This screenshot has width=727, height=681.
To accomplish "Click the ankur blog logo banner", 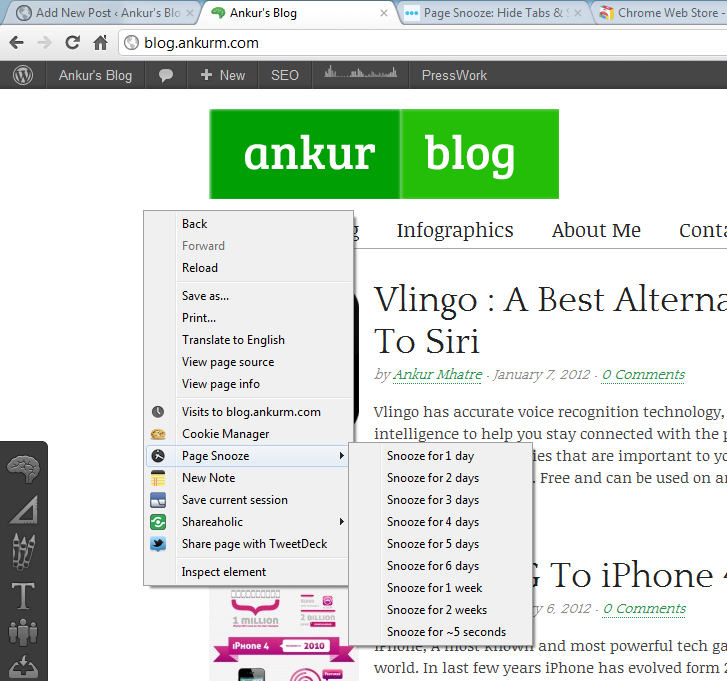I will pyautogui.click(x=384, y=154).
